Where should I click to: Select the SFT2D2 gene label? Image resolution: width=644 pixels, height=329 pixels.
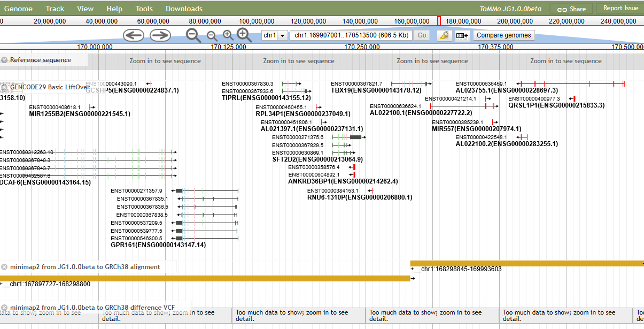click(x=317, y=159)
